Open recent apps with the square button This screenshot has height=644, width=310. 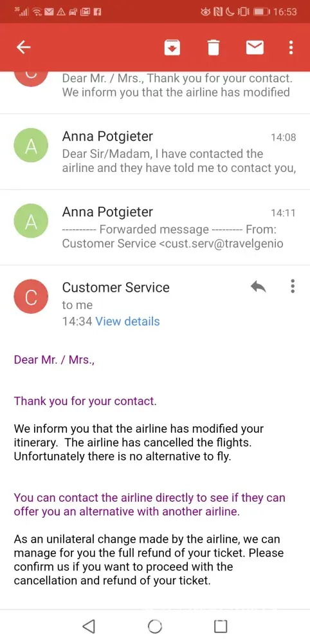click(221, 626)
